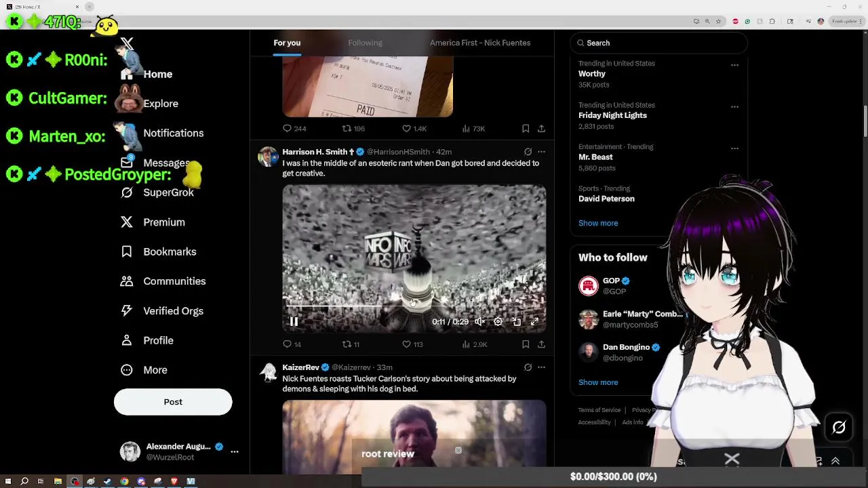Open the Ads info footer link

[x=633, y=422]
